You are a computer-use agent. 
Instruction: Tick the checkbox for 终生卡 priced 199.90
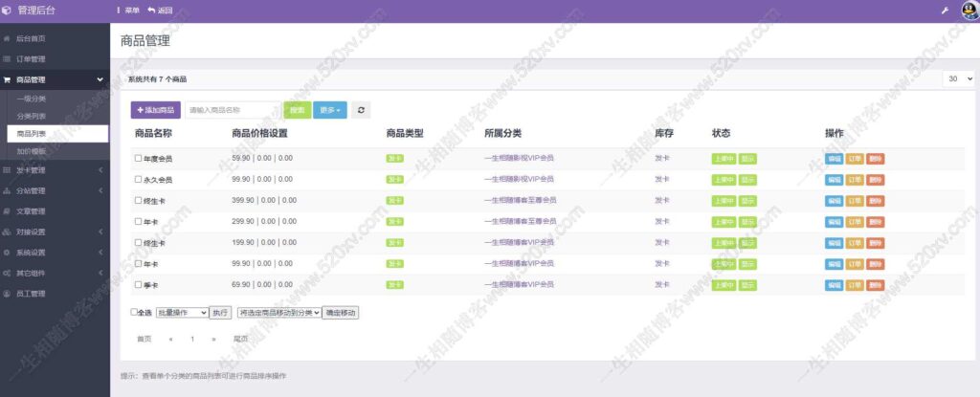138,243
